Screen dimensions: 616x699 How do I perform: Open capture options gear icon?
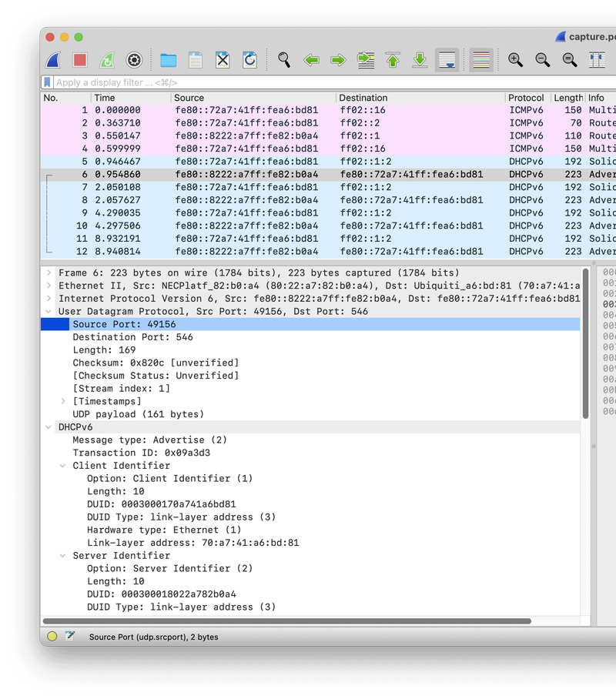tap(134, 60)
